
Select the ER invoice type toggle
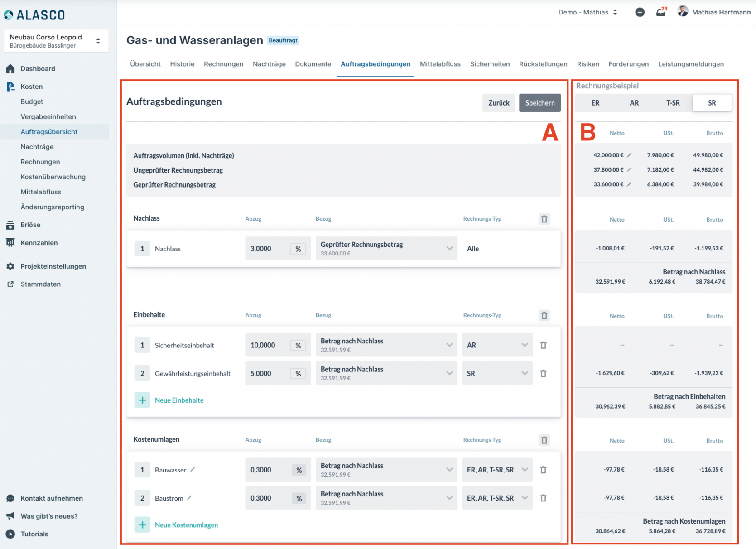(x=595, y=103)
